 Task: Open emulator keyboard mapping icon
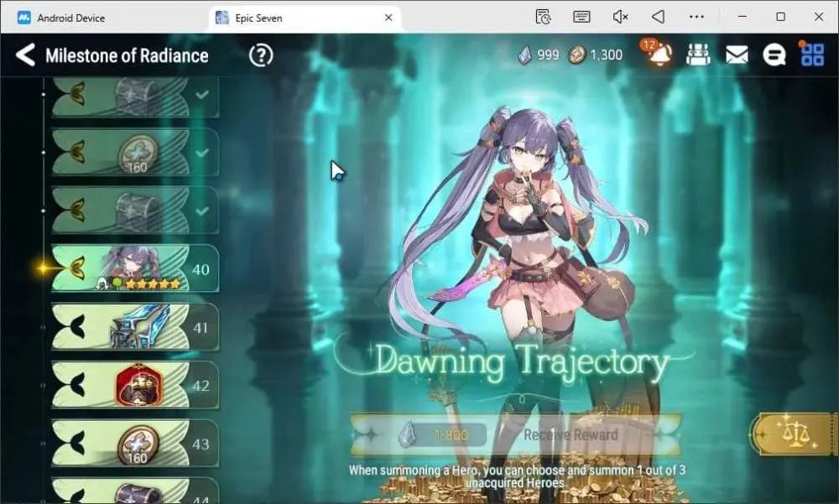coord(581,17)
